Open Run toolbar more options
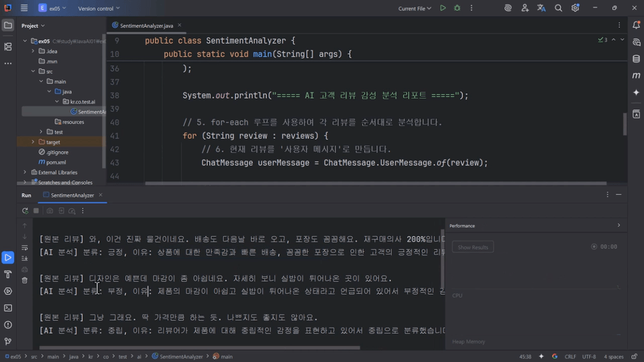644x362 pixels. tap(83, 211)
